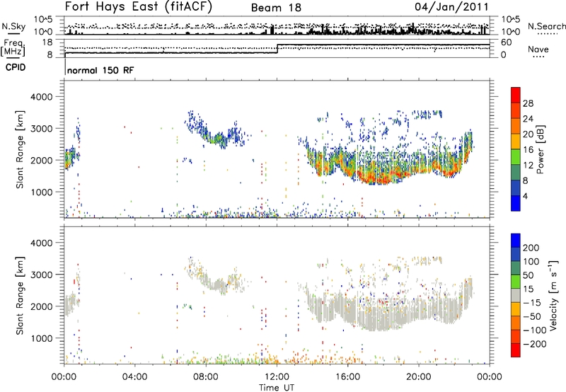Click the blue top of velocity colorbar
This screenshot has height=392, width=566.
(x=516, y=241)
